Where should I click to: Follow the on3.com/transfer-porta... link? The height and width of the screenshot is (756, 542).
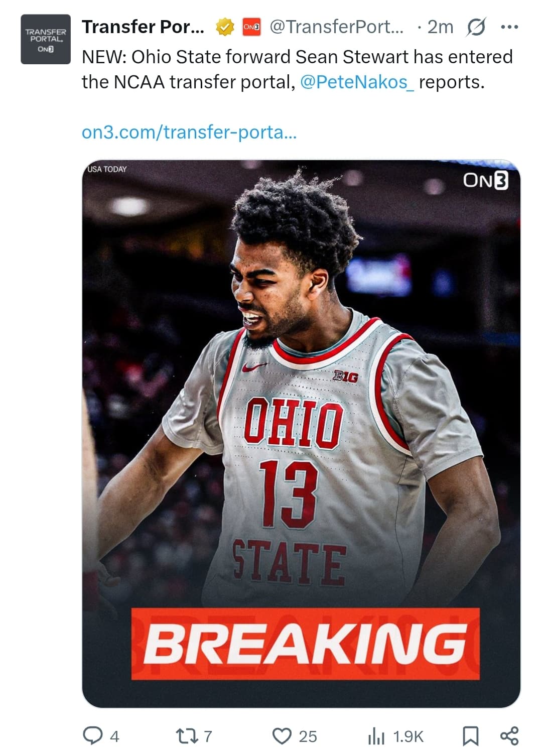[x=189, y=132]
